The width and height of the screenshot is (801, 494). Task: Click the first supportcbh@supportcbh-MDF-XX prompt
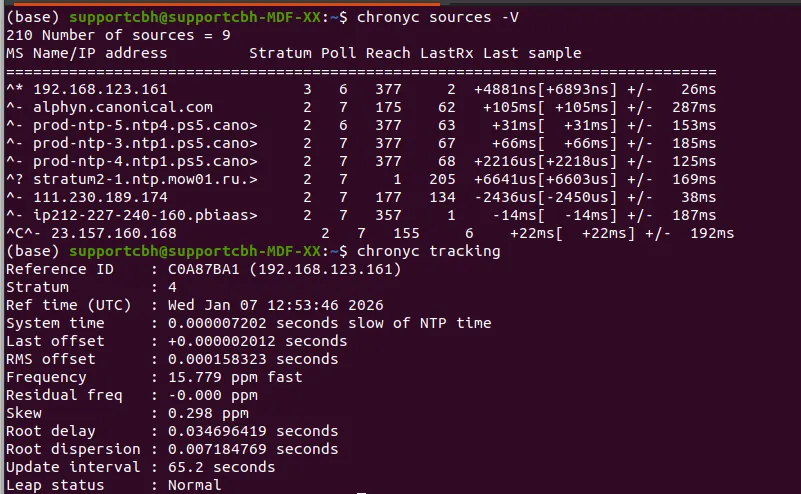click(x=195, y=17)
